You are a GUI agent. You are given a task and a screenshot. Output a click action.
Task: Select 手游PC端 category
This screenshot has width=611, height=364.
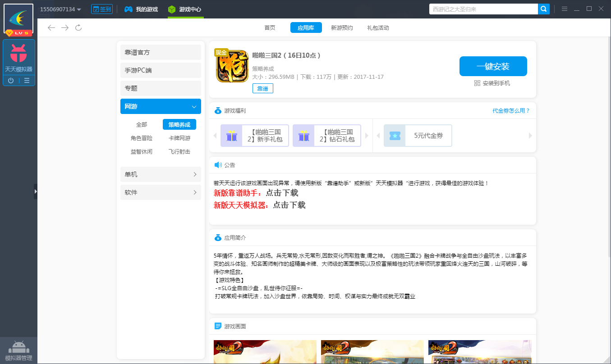(161, 70)
